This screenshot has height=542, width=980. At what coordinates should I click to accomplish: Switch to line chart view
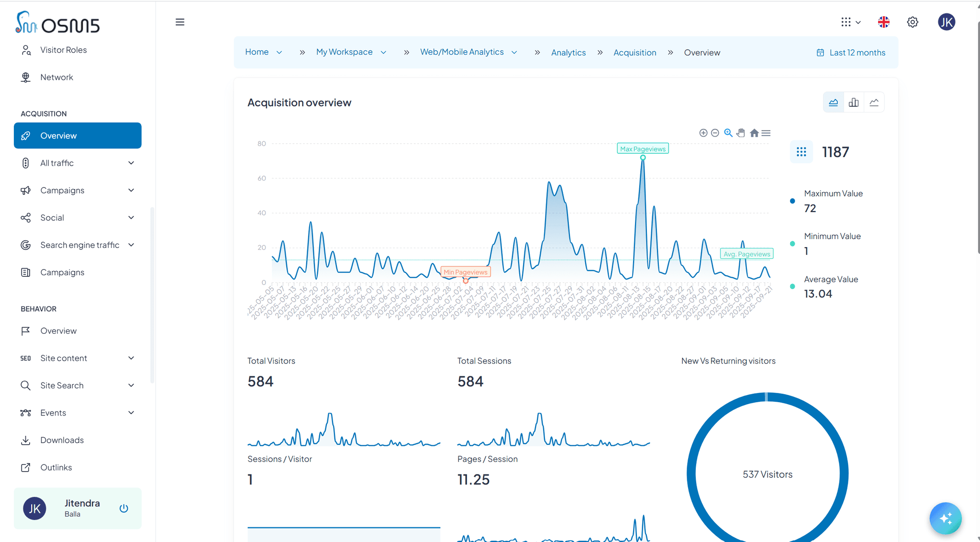[874, 102]
